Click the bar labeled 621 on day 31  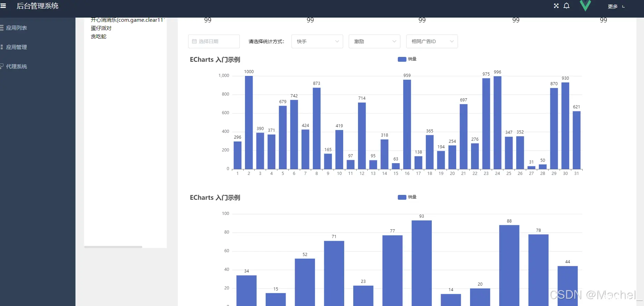576,140
